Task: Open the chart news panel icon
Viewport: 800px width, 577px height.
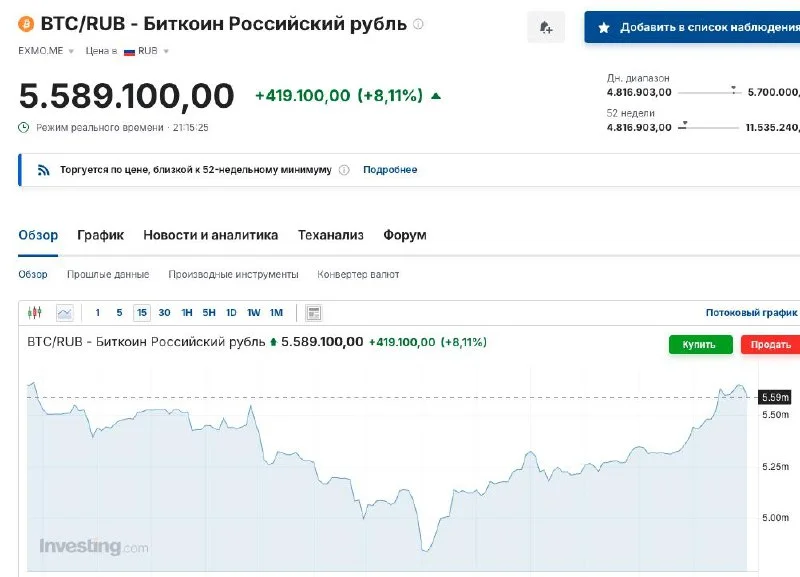Action: 314,313
